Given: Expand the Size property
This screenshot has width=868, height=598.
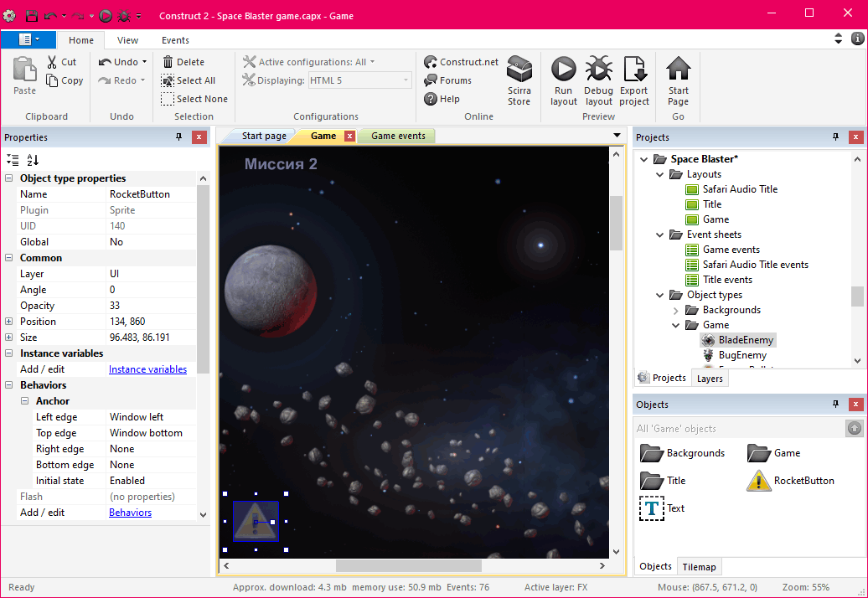Looking at the screenshot, I should pyautogui.click(x=9, y=338).
